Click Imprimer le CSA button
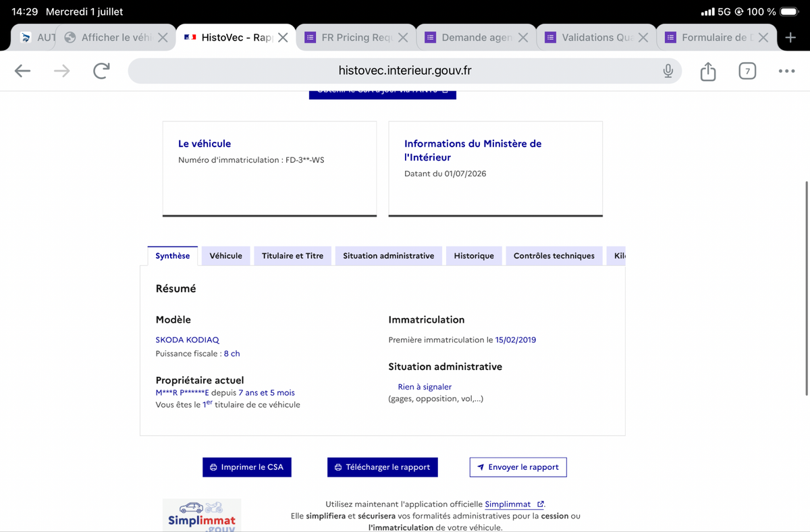Image resolution: width=810 pixels, height=532 pixels. pyautogui.click(x=247, y=467)
